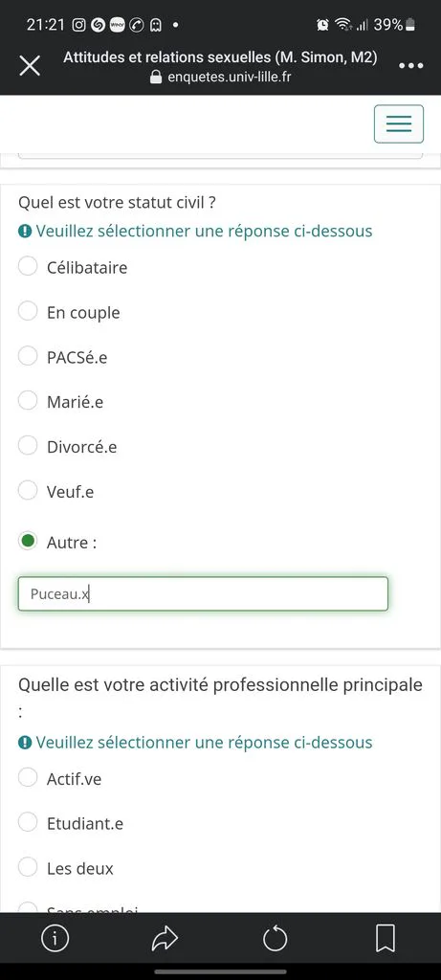Image resolution: width=441 pixels, height=980 pixels.
Task: Bookmark the page with the bookmark icon
Action: (386, 938)
